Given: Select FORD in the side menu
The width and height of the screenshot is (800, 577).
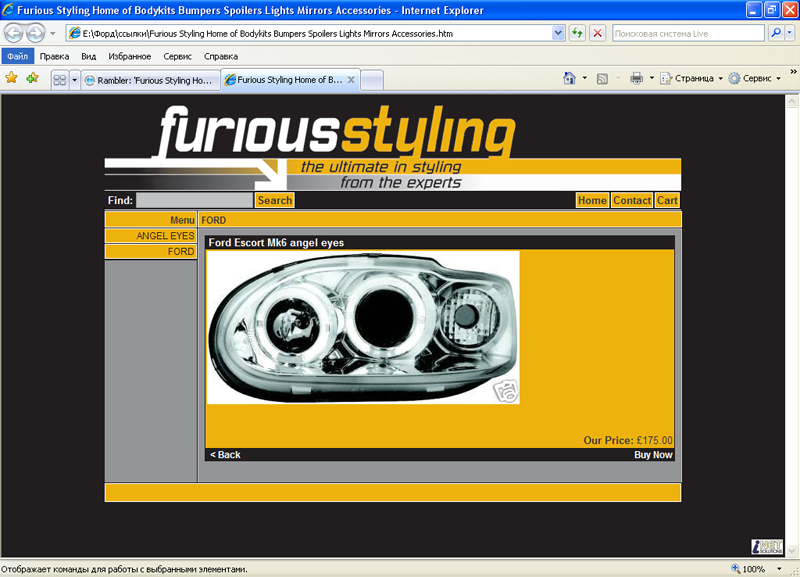Looking at the screenshot, I should (151, 252).
